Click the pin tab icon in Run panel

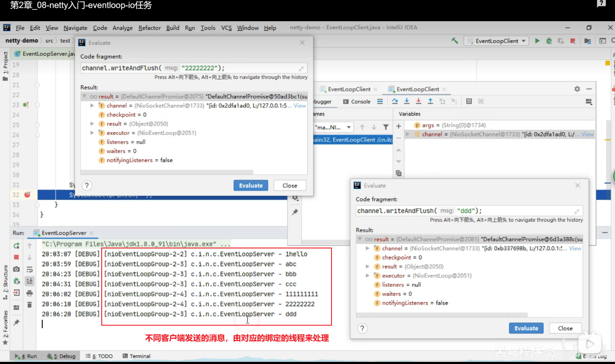coord(16,322)
